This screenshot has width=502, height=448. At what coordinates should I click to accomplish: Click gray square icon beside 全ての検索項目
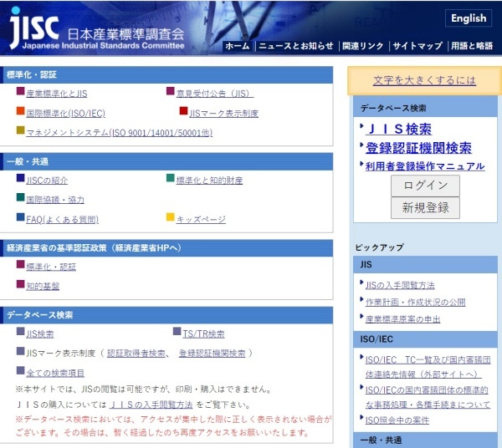[x=20, y=370]
